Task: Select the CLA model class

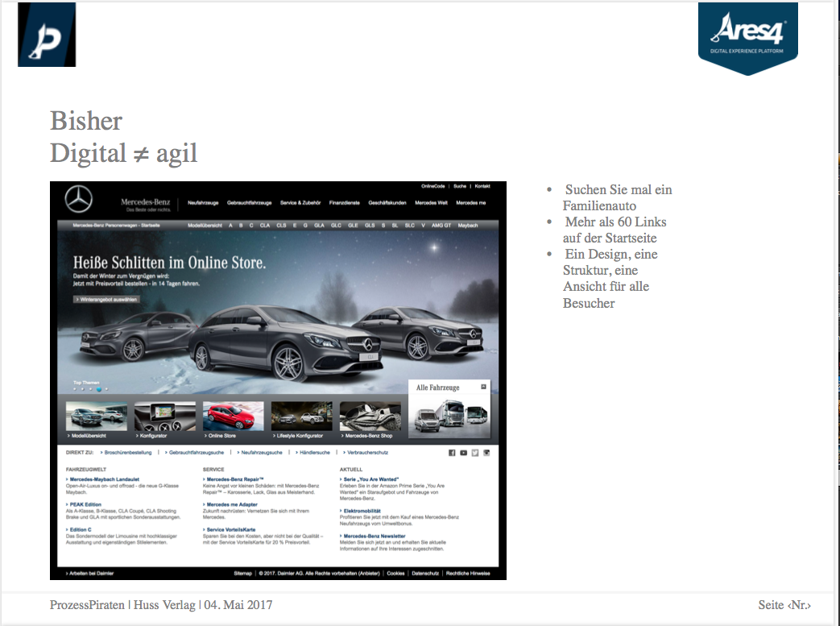Action: pyautogui.click(x=265, y=225)
